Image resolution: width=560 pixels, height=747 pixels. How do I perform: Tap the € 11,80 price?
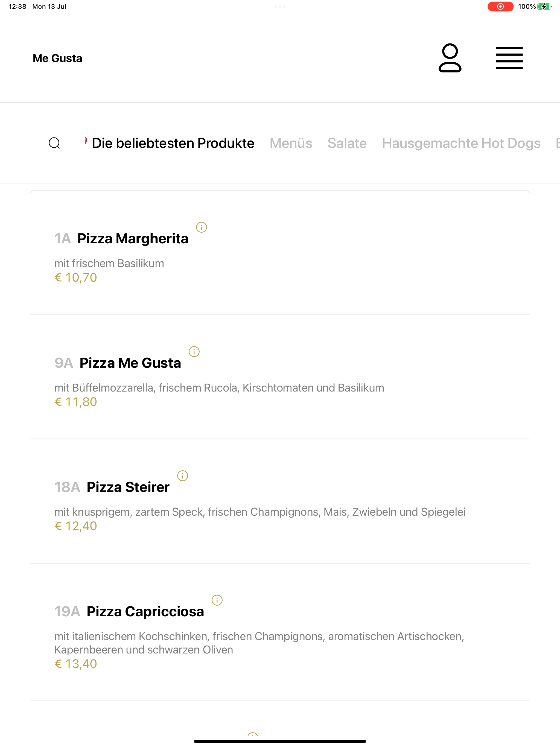click(x=76, y=402)
